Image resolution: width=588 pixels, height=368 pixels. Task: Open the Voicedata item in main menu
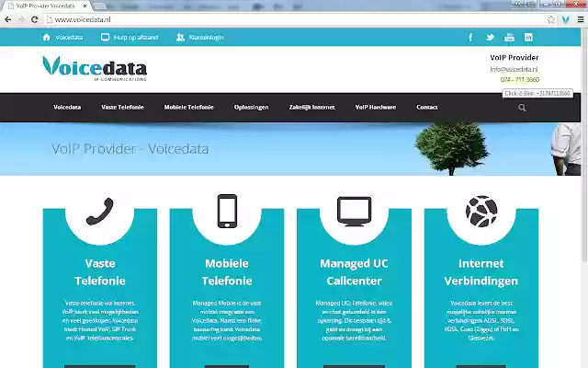tap(67, 107)
